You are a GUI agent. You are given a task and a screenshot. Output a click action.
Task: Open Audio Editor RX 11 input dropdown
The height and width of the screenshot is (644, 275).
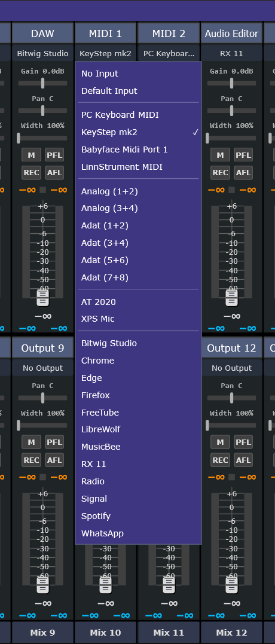pos(231,53)
